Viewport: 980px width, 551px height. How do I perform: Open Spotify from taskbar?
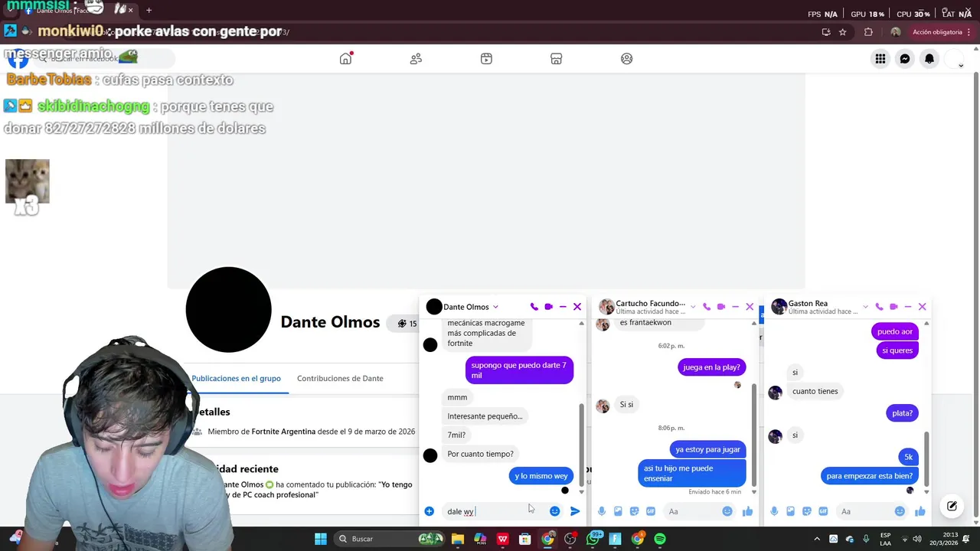coord(660,539)
